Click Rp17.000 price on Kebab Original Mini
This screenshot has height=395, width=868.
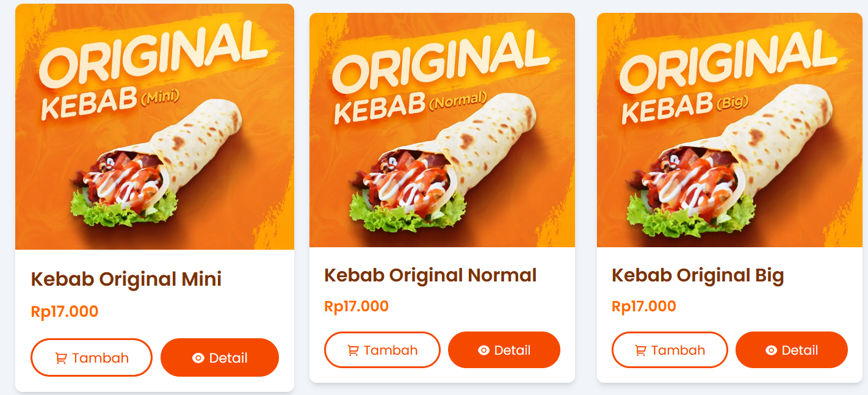point(65,312)
